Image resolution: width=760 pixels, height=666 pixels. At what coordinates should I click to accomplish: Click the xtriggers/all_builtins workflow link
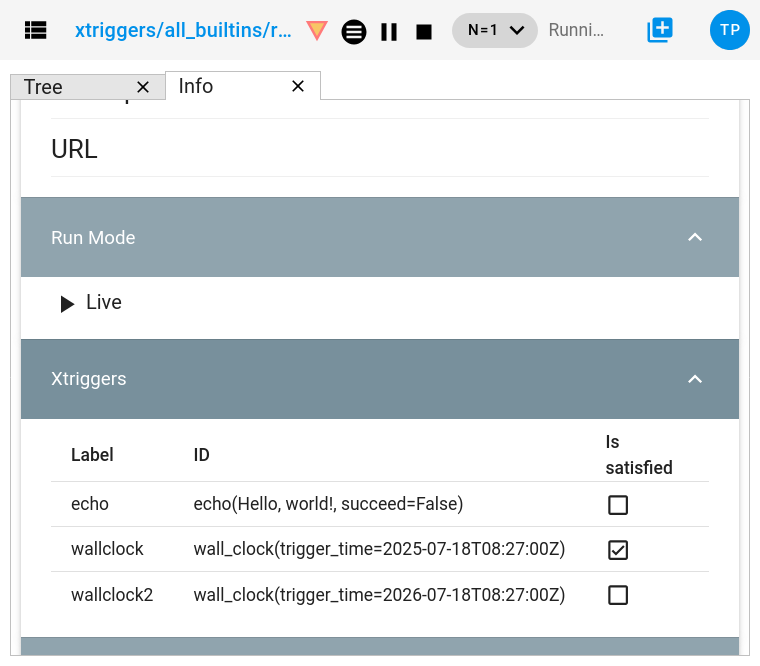[183, 30]
